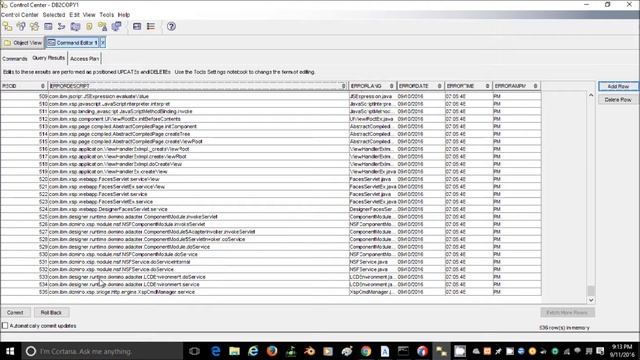
Task: Close the Command Editor 1 tab
Action: [103, 42]
